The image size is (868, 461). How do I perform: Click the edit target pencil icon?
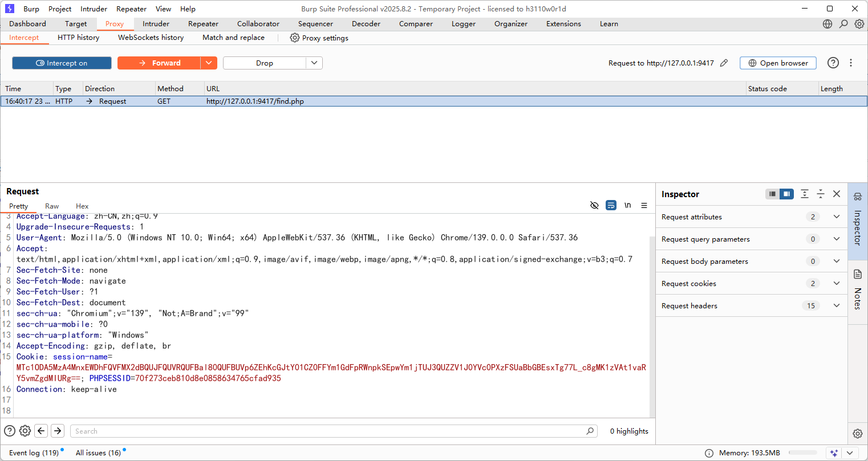click(x=724, y=63)
